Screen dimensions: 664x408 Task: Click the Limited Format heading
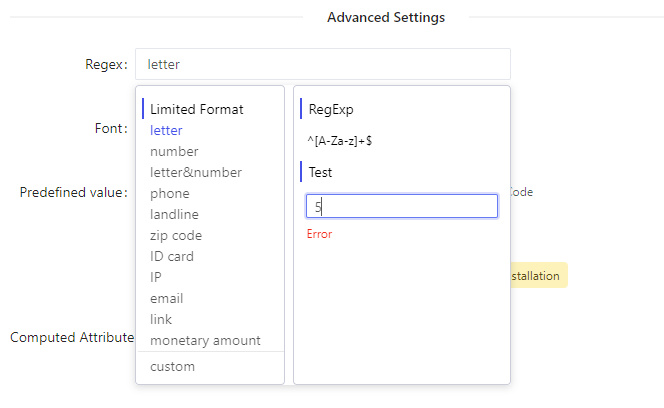click(196, 109)
